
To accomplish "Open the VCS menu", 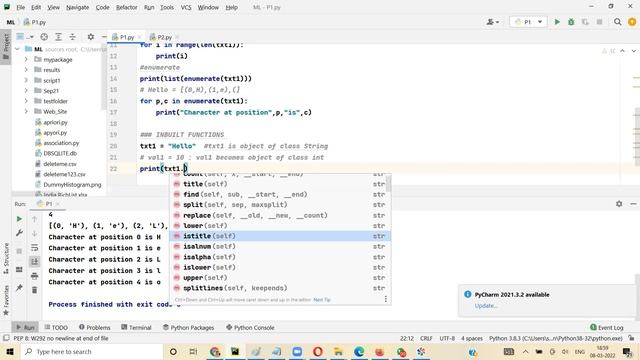I will pos(186,7).
